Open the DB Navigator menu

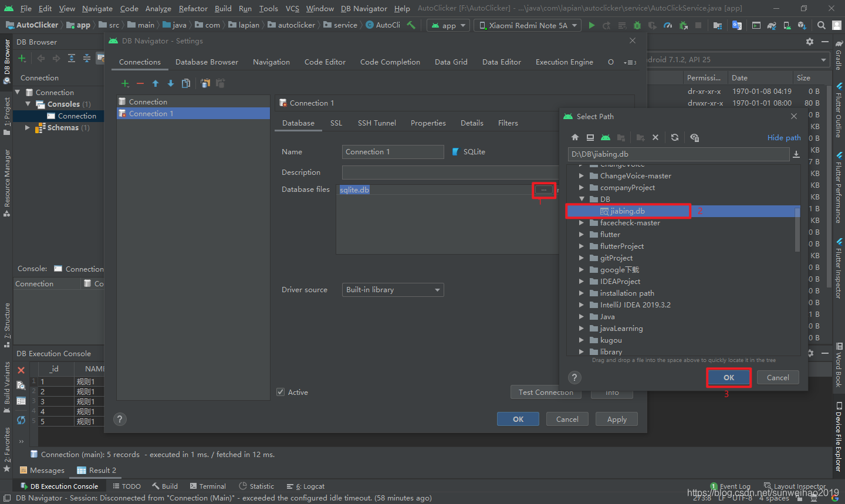[364, 8]
